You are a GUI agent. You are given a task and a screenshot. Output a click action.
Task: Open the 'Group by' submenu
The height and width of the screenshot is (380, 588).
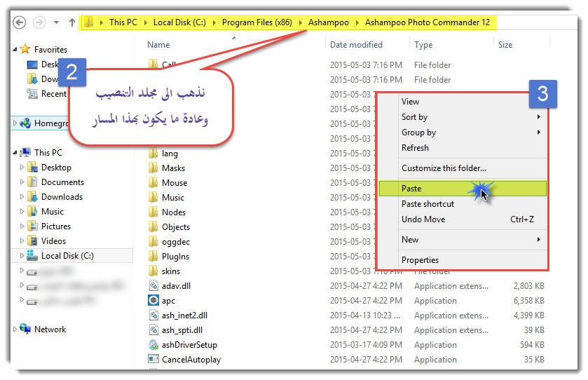(x=463, y=132)
